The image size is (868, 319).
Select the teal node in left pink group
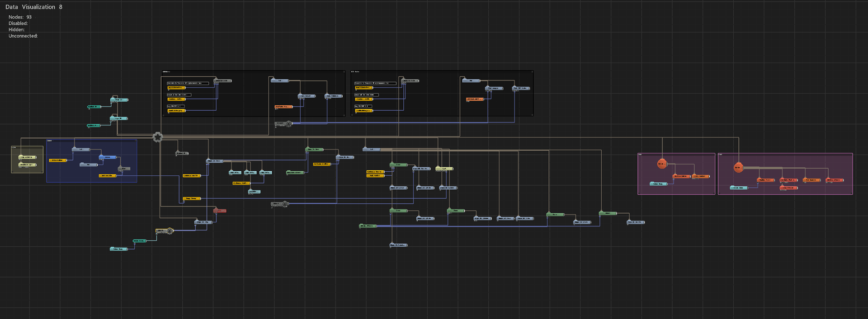659,184
